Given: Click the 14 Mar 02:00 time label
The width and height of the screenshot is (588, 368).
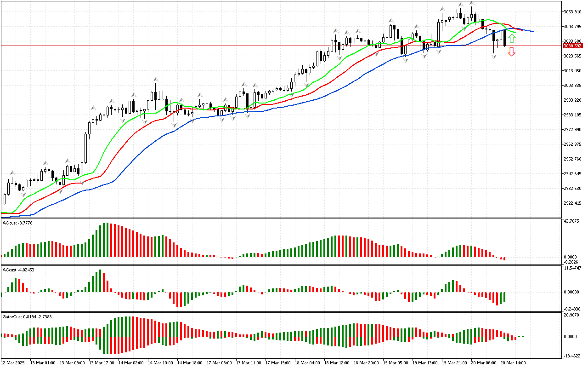Looking at the screenshot, I should click(x=132, y=362).
